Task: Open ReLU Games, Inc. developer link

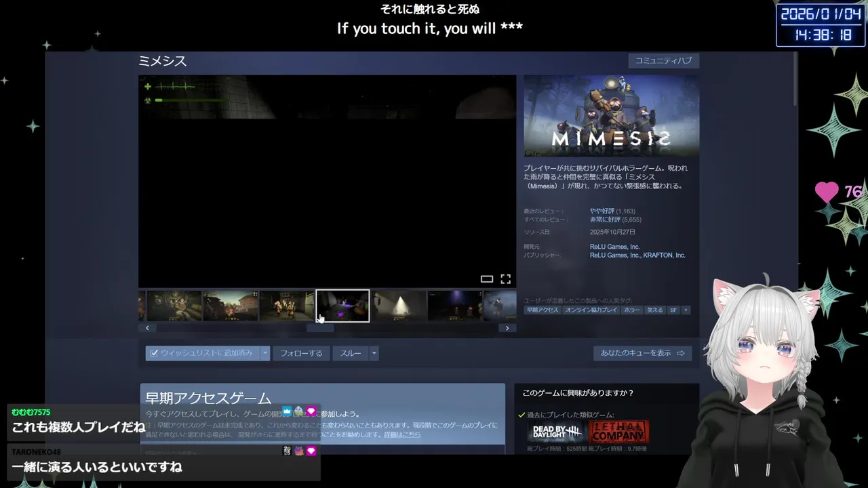Action: click(614, 247)
